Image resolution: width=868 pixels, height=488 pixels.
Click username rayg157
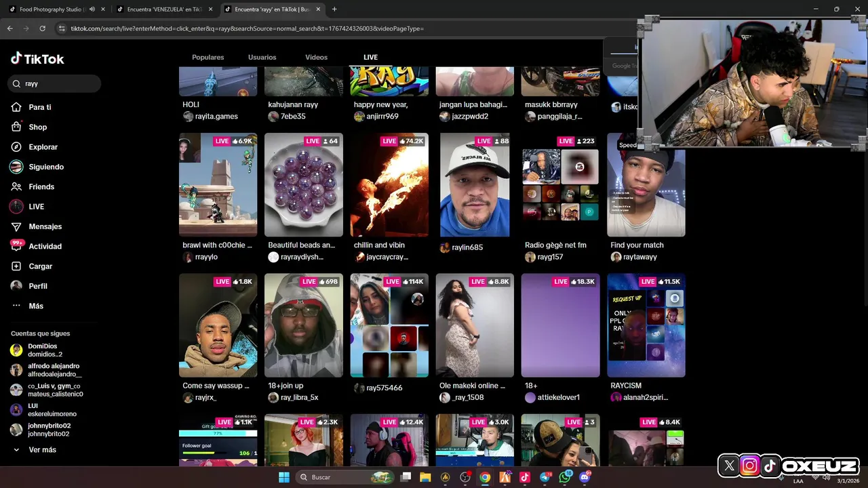[550, 257]
